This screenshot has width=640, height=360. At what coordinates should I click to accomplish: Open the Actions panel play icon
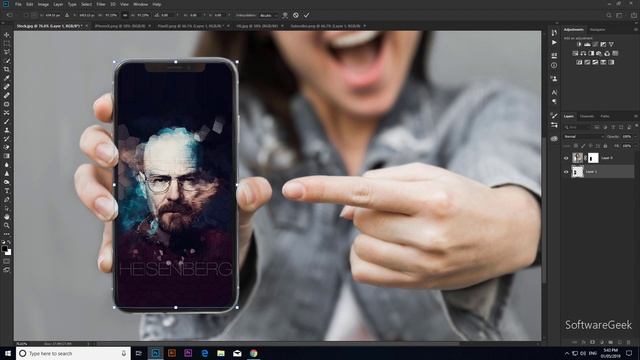click(554, 42)
